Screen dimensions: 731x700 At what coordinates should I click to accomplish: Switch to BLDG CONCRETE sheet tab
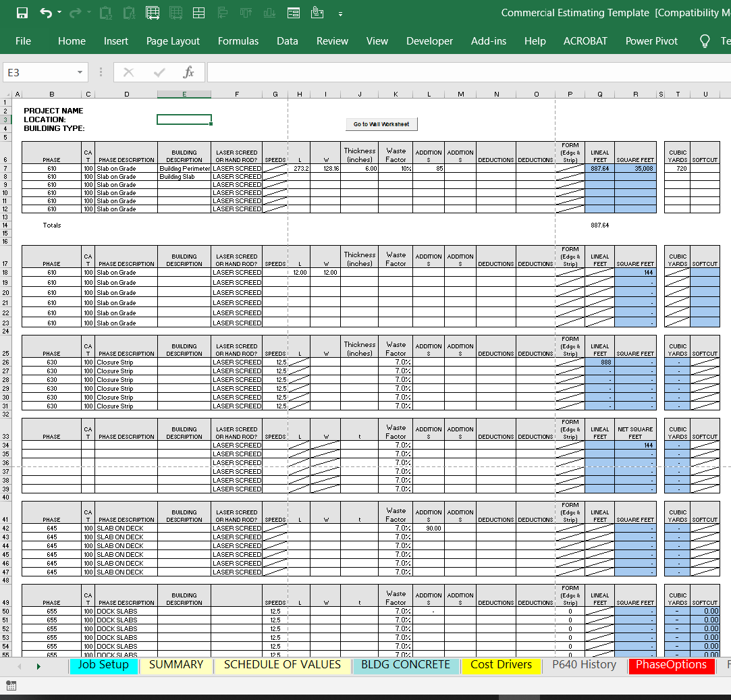point(406,664)
